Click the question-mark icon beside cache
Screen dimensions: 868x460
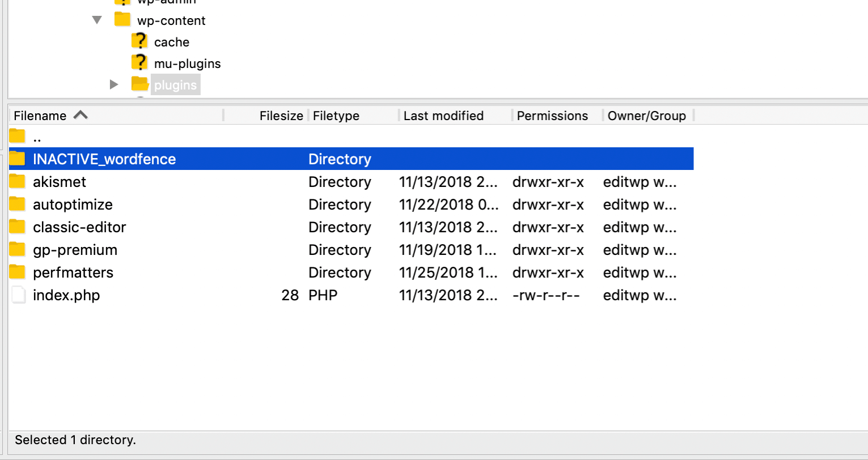click(x=139, y=41)
